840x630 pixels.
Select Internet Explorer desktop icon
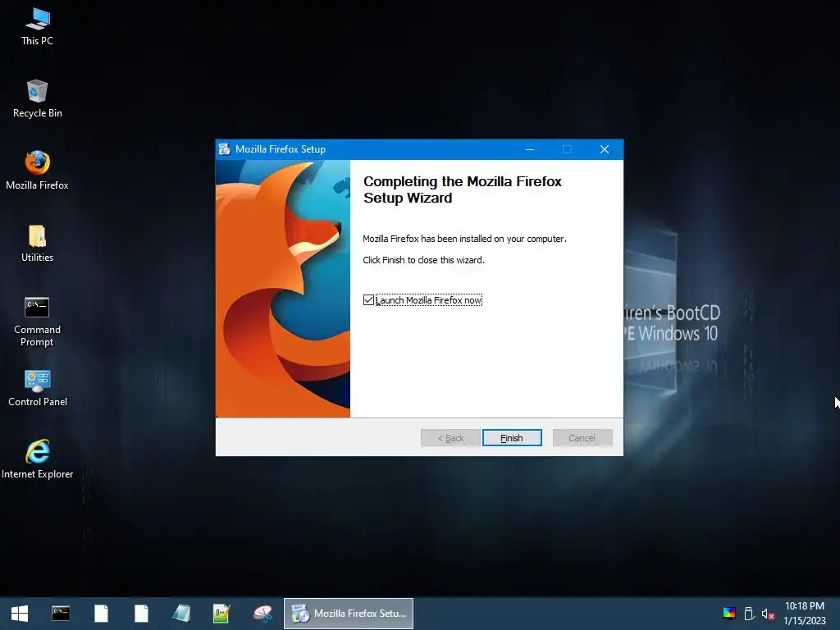coord(38,459)
